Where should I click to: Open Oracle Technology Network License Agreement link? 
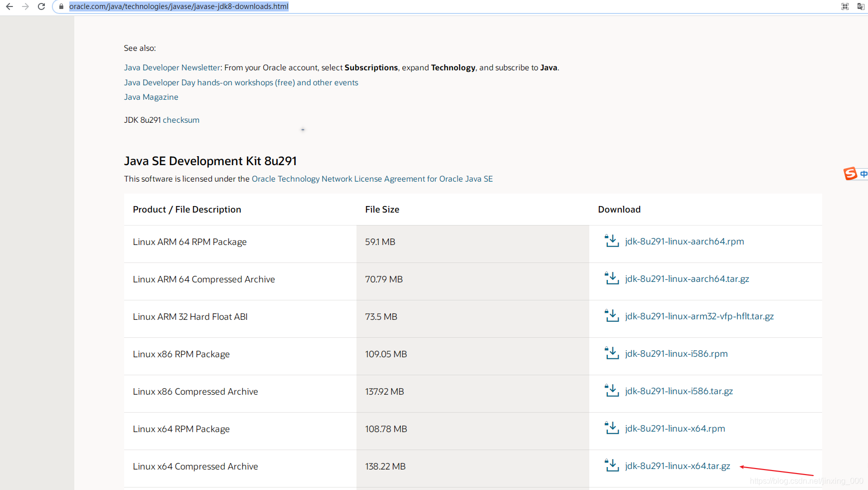[372, 179]
